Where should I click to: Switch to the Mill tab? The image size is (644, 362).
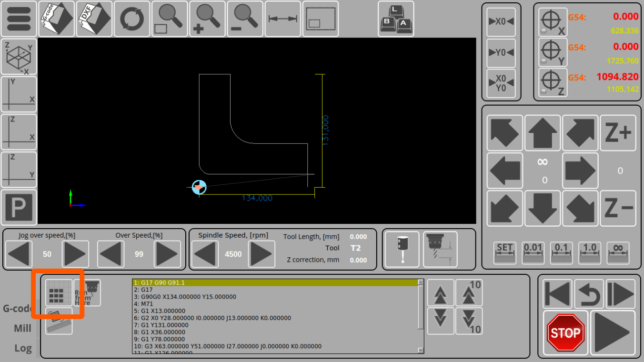[x=22, y=328]
